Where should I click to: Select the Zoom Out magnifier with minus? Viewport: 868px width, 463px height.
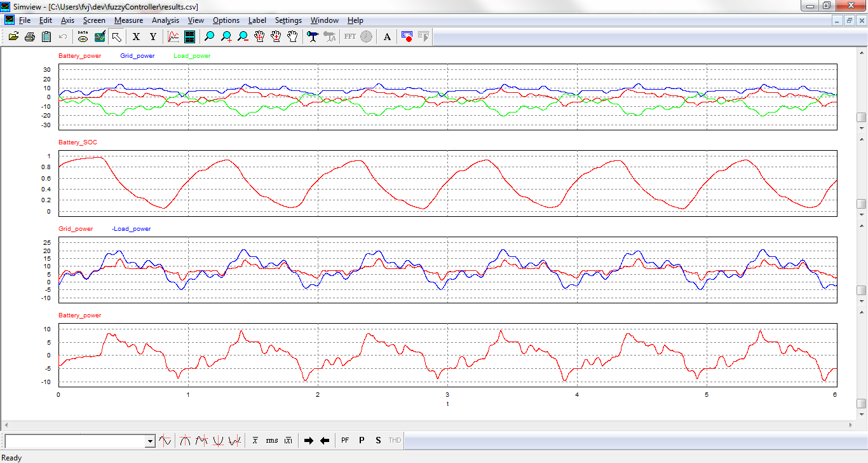pos(243,37)
